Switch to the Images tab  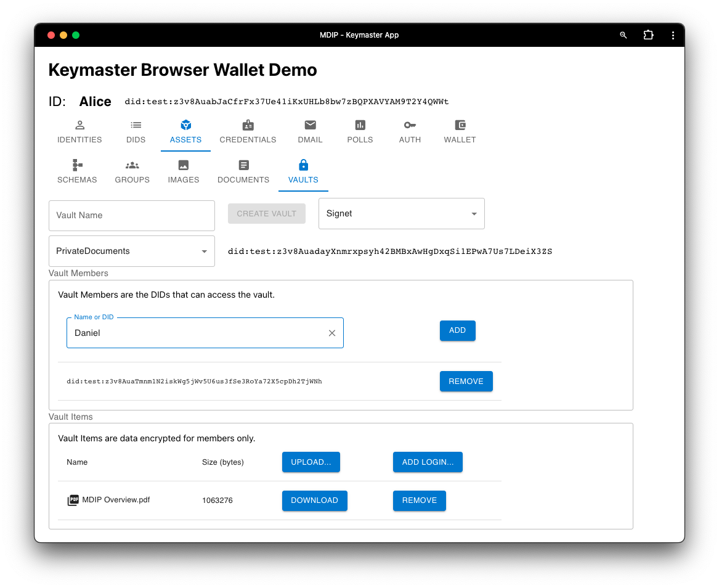[184, 171]
